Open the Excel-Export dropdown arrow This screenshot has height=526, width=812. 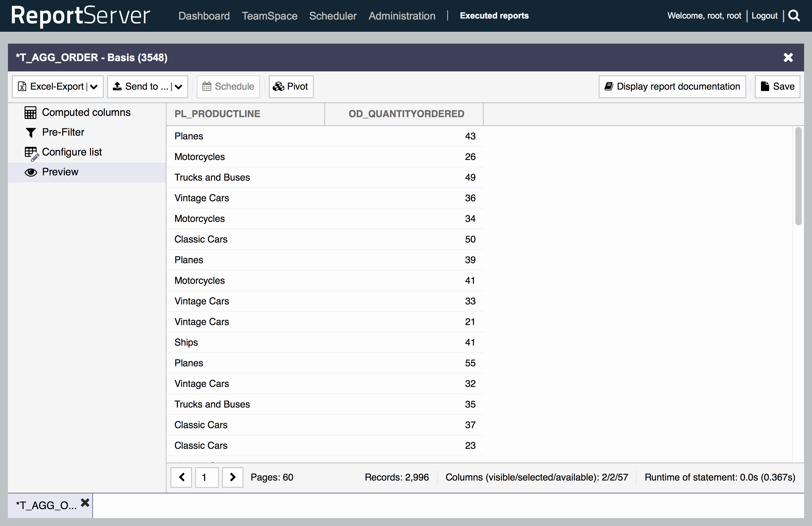point(95,87)
